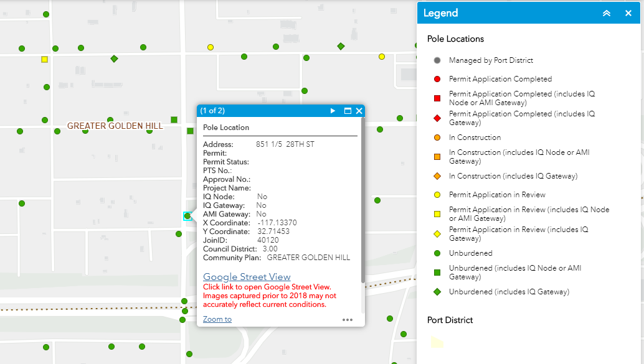The width and height of the screenshot is (644, 364).
Task: Click green square marker just left of popup top
Action: [190, 131]
